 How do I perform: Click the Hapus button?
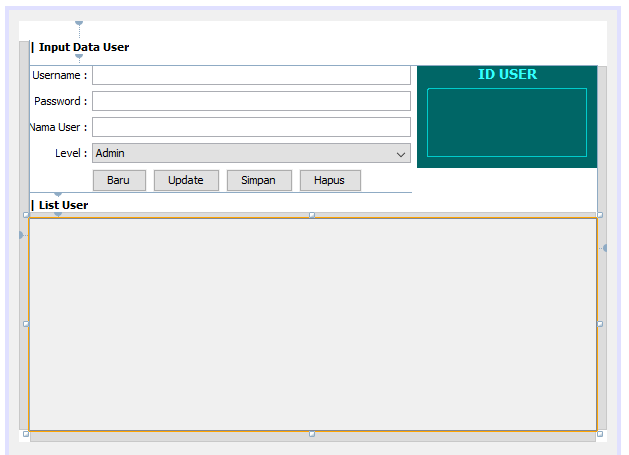coord(330,181)
